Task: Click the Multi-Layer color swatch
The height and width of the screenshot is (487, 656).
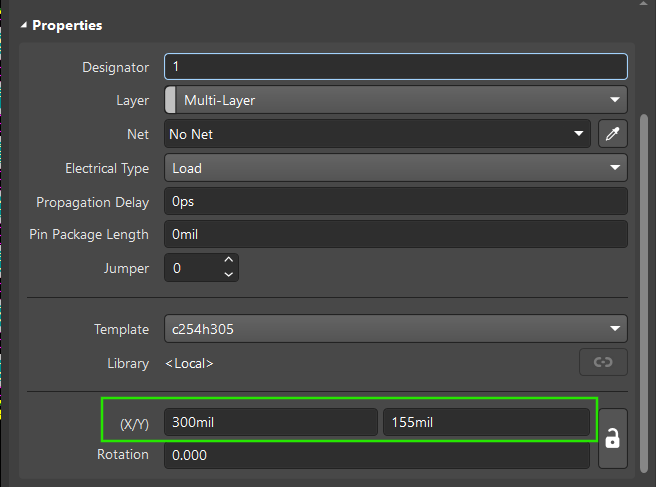Action: click(x=170, y=100)
